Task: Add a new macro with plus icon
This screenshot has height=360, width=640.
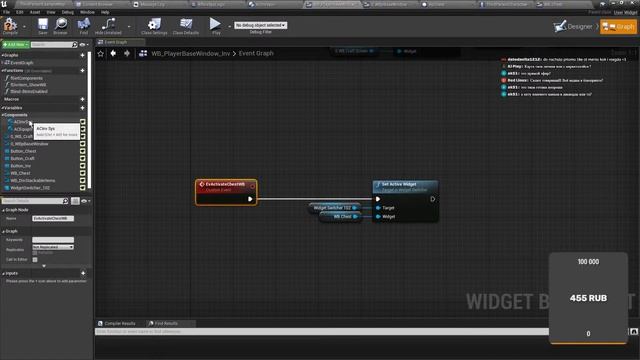Action: click(x=82, y=99)
